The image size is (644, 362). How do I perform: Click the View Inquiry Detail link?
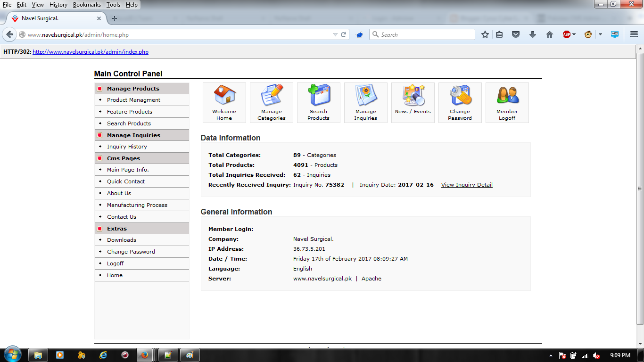click(466, 185)
